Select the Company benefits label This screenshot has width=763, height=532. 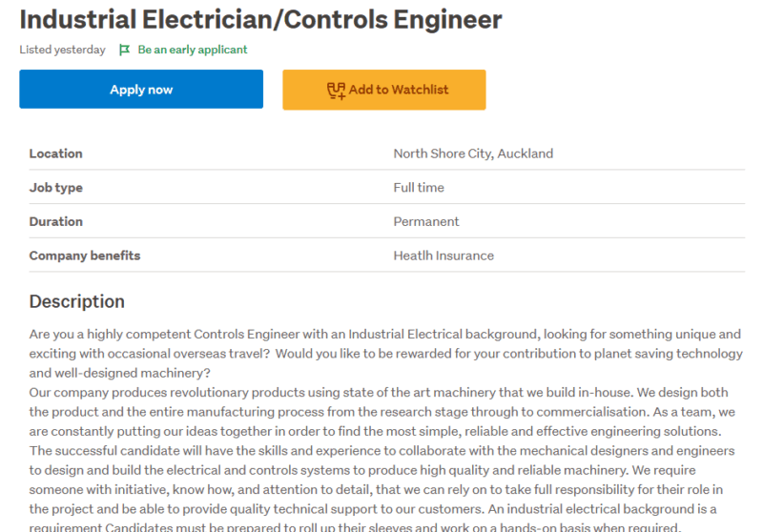(x=85, y=256)
